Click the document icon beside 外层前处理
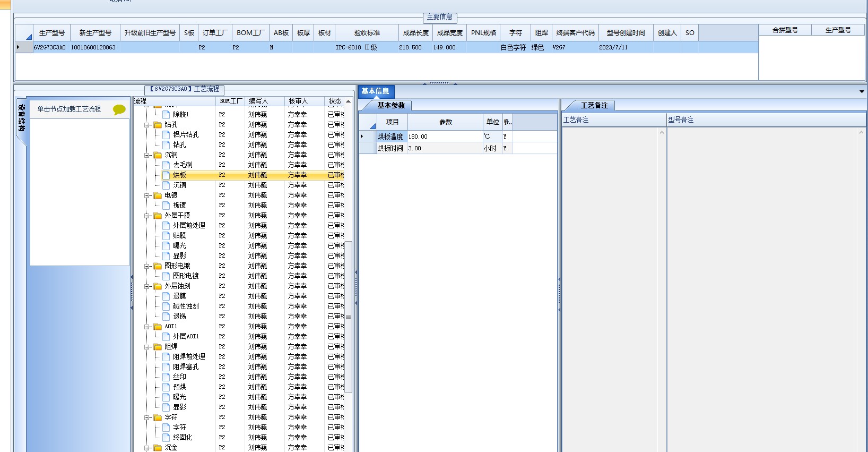 (x=166, y=225)
